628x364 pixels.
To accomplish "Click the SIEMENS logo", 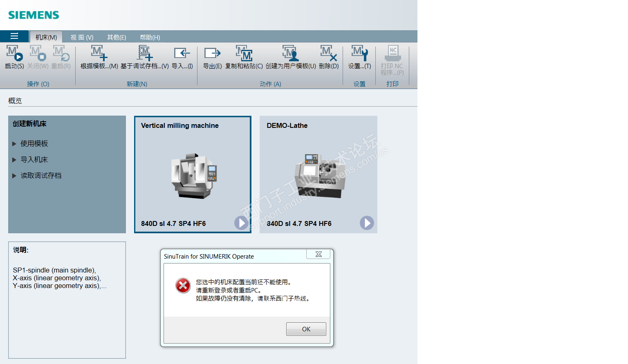I will click(x=34, y=15).
